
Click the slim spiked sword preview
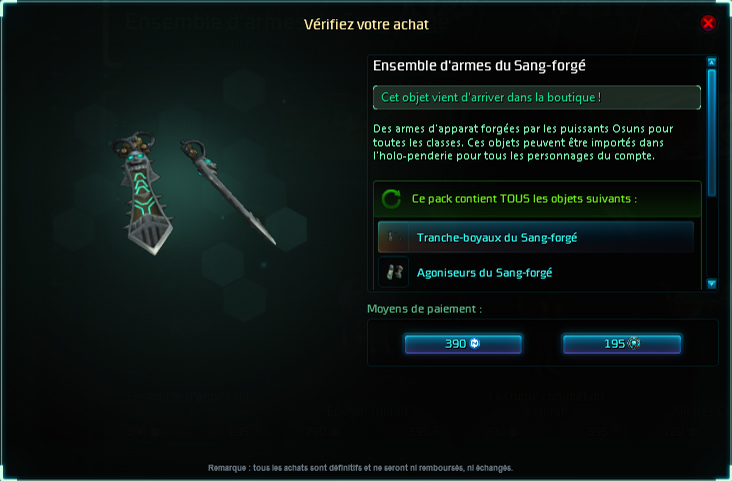228,191
